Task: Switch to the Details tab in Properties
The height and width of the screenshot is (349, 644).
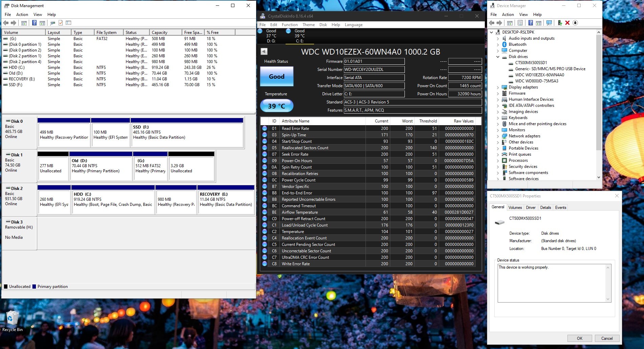Action: 545,208
